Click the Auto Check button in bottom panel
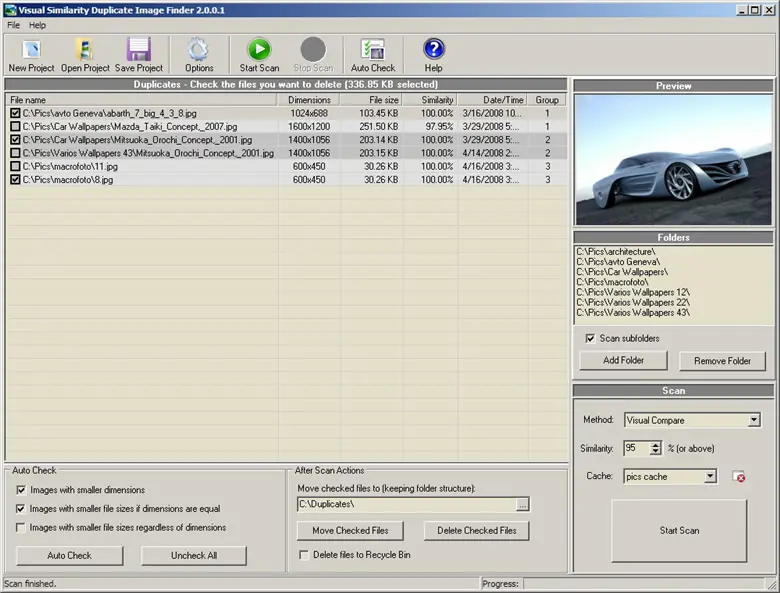780x593 pixels. click(x=70, y=556)
